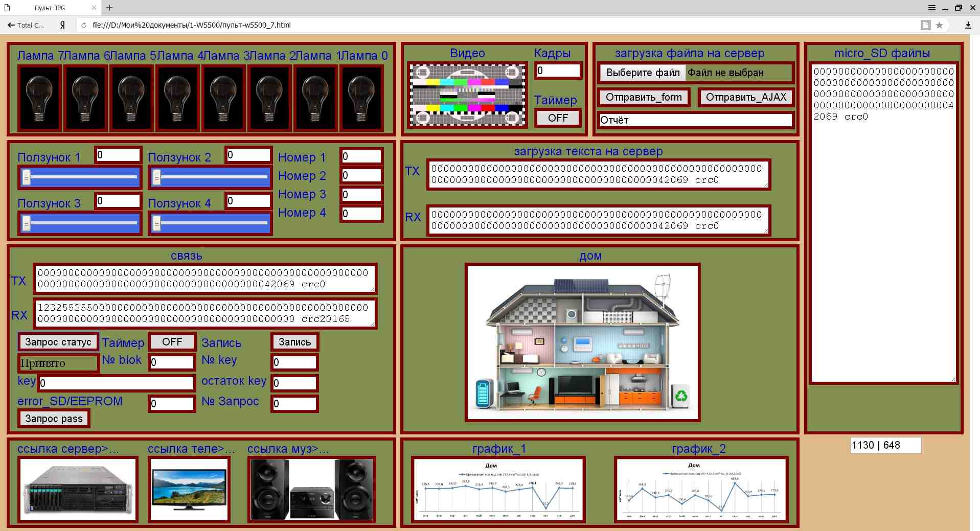Click the Номер 1 input field

point(361,156)
